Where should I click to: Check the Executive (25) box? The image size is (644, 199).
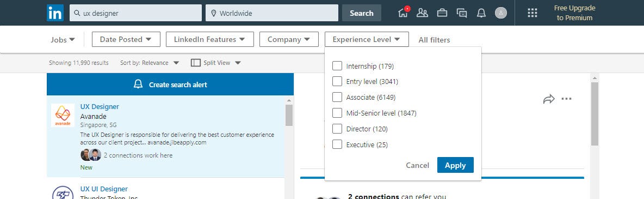click(x=337, y=144)
